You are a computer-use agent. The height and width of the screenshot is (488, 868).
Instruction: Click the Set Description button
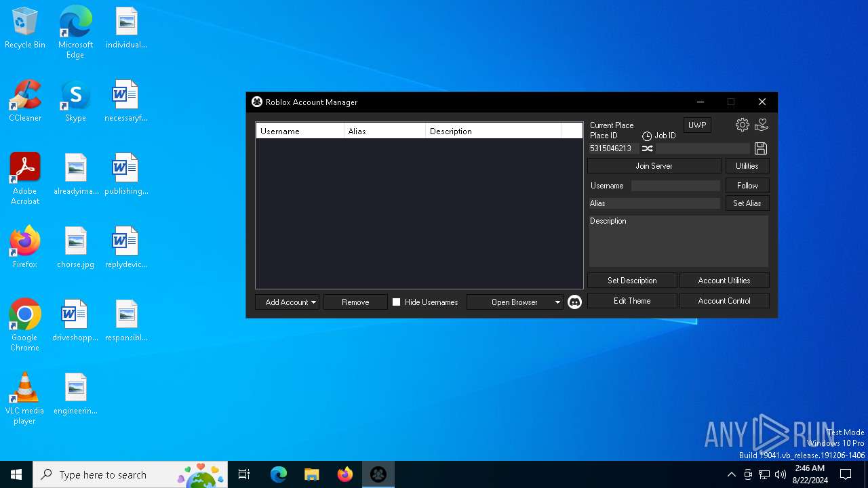click(x=632, y=281)
